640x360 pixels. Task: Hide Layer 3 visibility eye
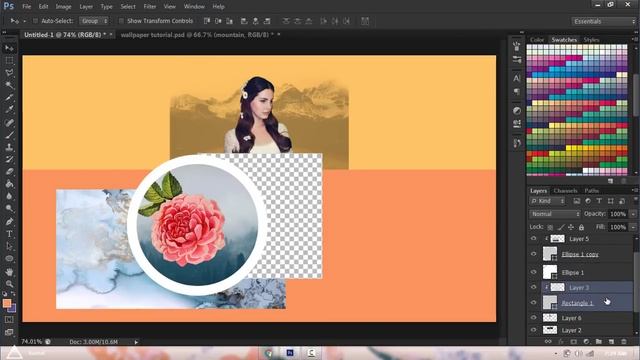pos(533,287)
